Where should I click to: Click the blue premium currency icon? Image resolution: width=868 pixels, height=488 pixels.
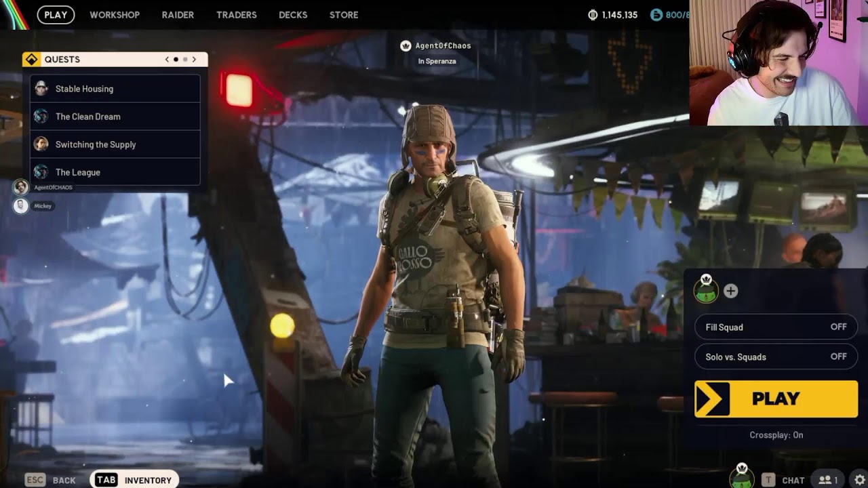[x=656, y=15]
